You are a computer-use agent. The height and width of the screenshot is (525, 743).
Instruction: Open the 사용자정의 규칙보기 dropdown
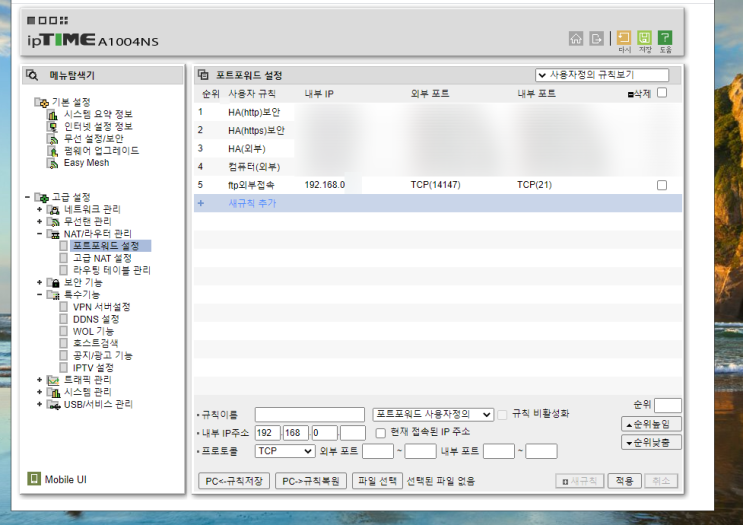[602, 75]
